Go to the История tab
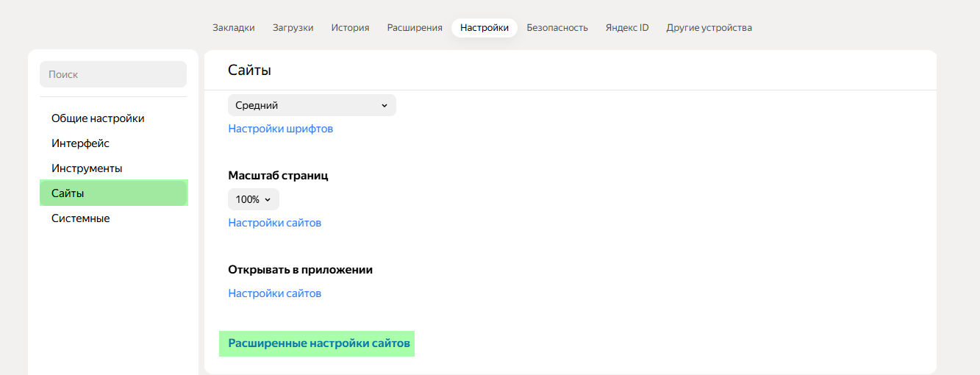This screenshot has height=375, width=980. (x=350, y=28)
